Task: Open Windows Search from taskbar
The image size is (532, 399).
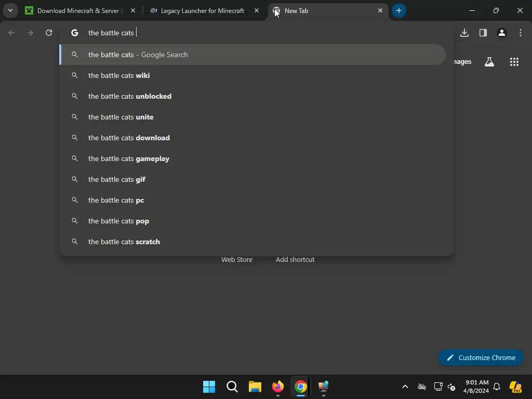Action: pos(232,387)
